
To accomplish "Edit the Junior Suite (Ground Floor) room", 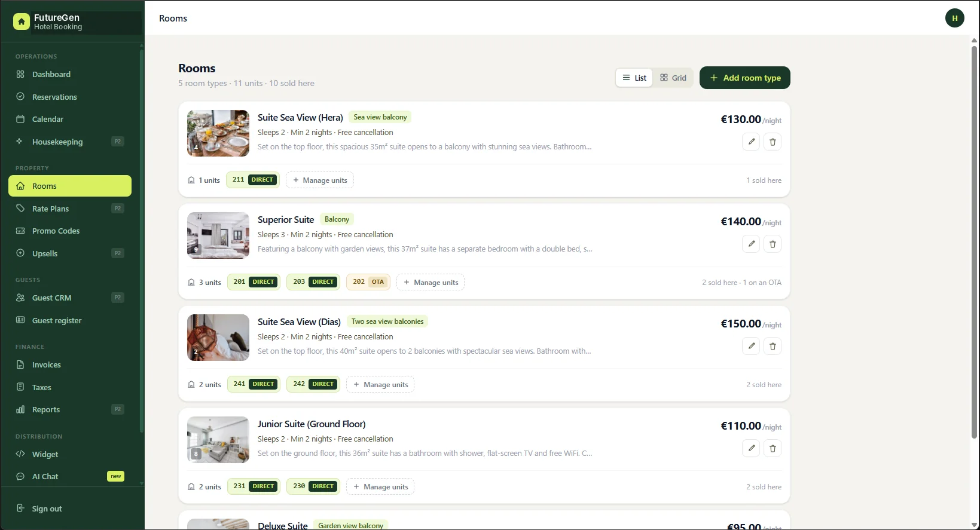I will click(x=751, y=448).
